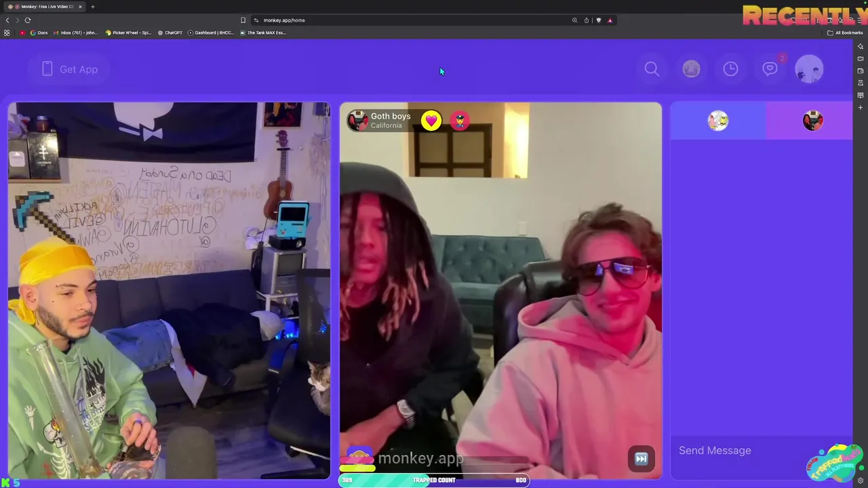
Task: Open the zoom magnifier in address bar
Action: 574,20
